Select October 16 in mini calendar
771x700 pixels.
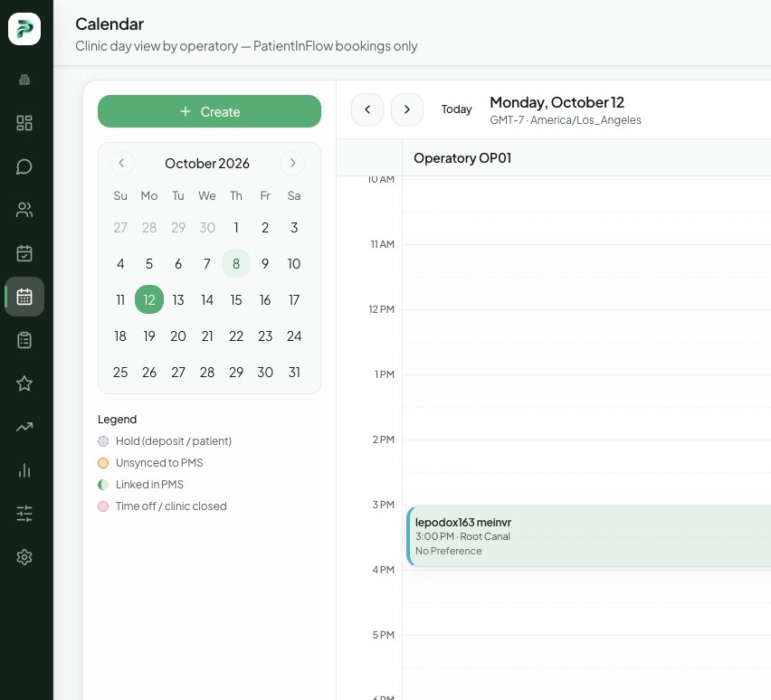tap(265, 299)
